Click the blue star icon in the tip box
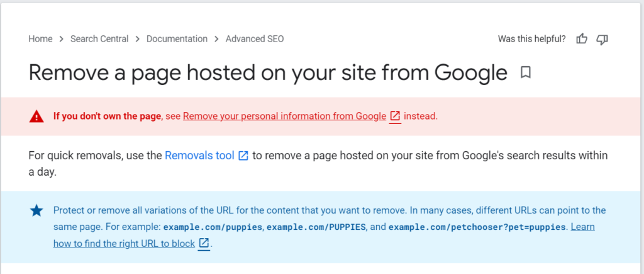 [36, 211]
